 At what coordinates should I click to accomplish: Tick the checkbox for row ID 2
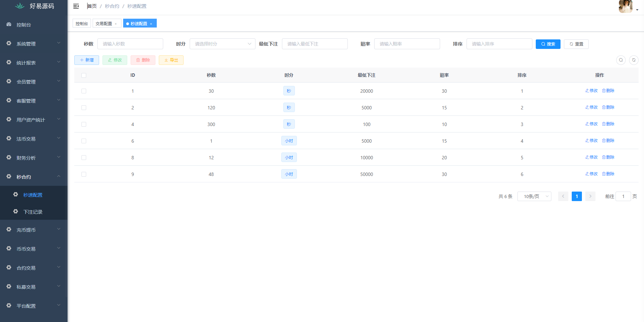point(84,108)
